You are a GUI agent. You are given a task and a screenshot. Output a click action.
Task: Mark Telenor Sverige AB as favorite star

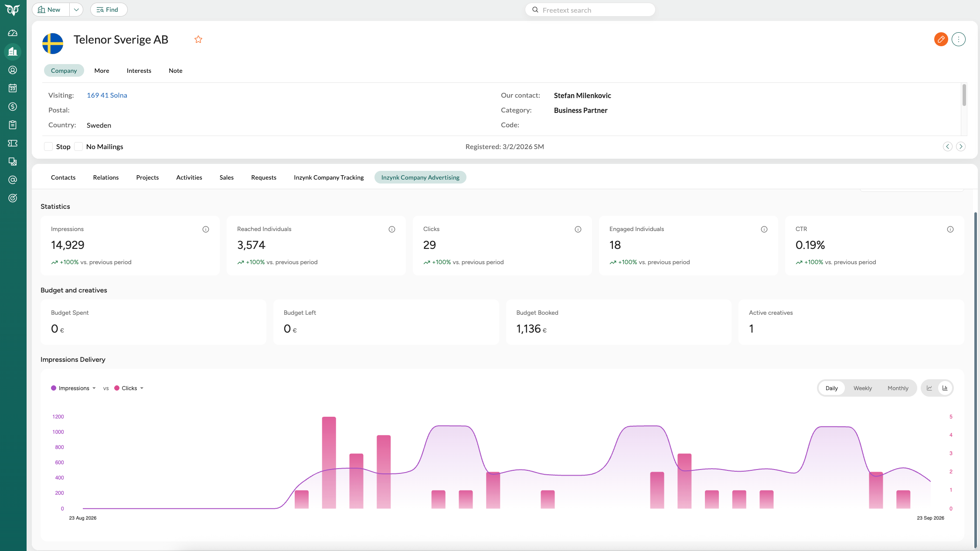198,40
